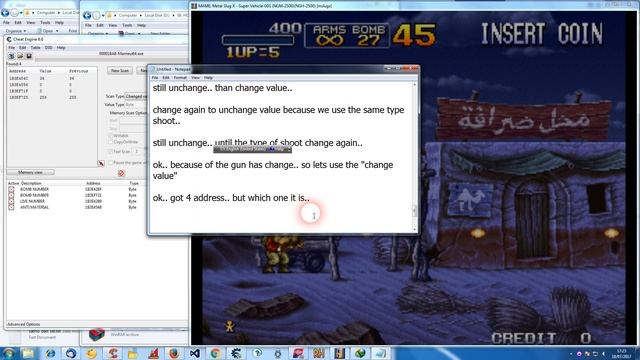
Task: Click the Fast Scan alignment value field
Action: [x=138, y=151]
